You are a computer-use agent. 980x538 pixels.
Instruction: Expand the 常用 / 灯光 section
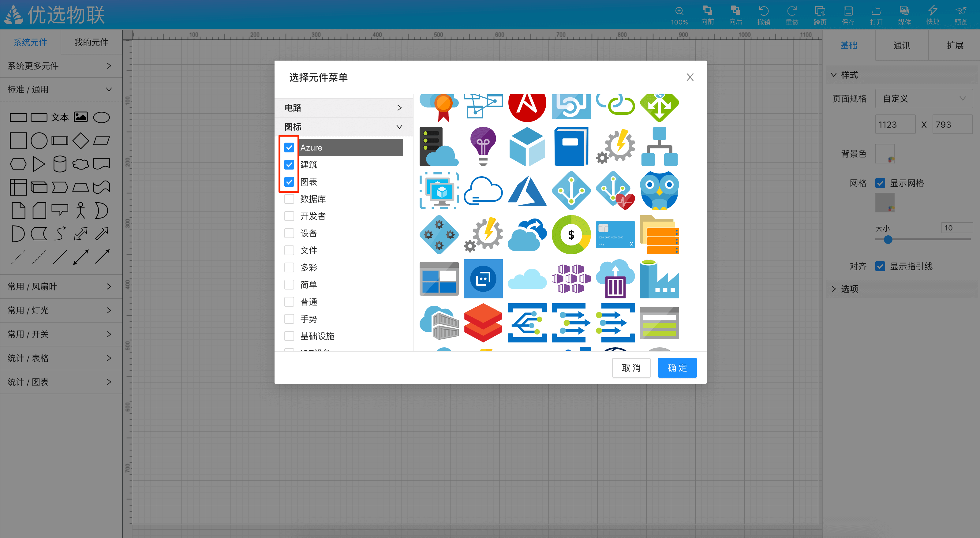61,311
